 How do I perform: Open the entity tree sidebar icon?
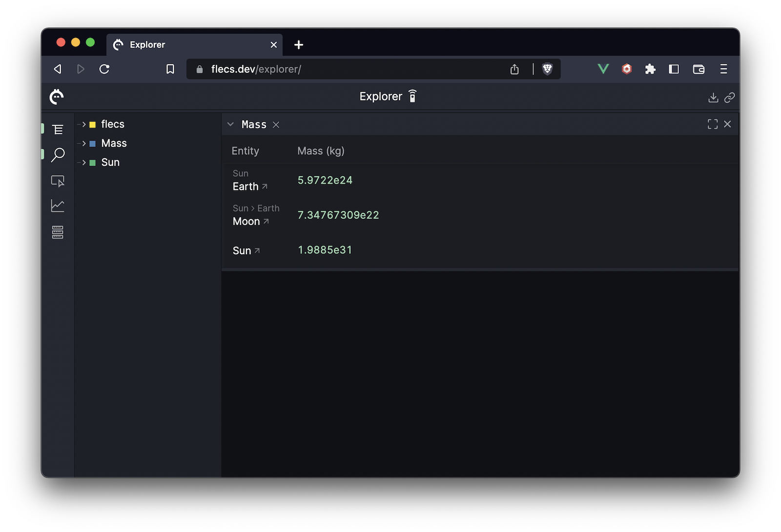[58, 129]
